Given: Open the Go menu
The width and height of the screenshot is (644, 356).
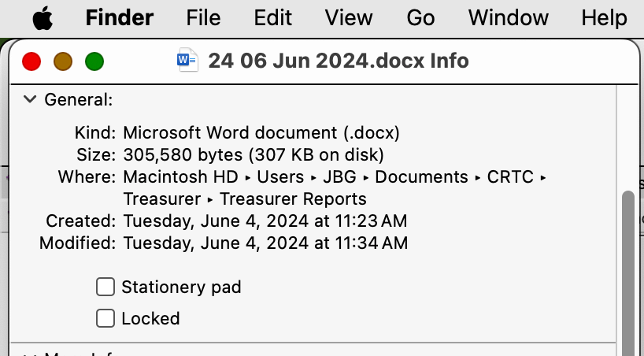Looking at the screenshot, I should tap(420, 17).
